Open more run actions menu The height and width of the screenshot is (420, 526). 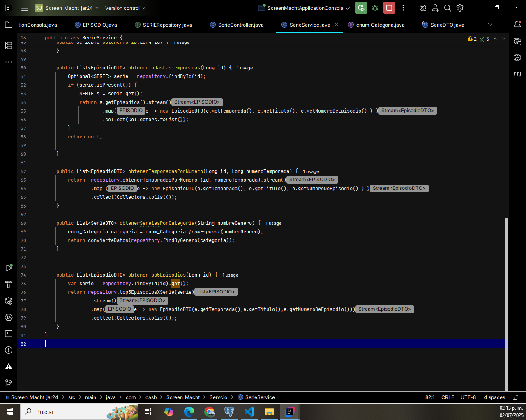click(x=403, y=8)
